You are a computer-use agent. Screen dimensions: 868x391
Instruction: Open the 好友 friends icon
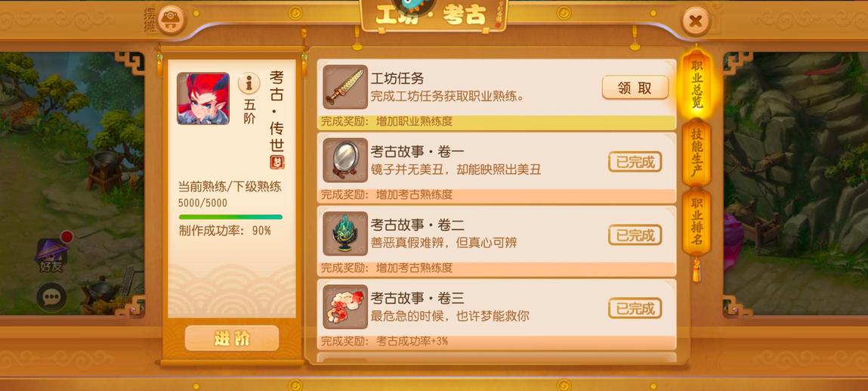(52, 255)
